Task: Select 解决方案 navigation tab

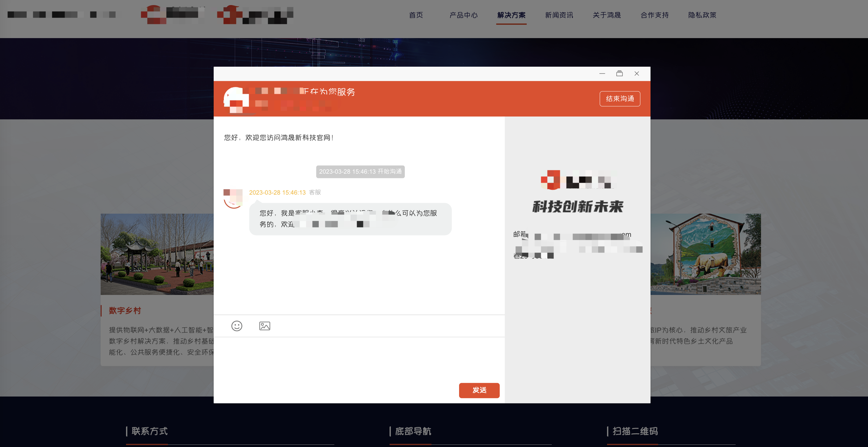Action: tap(511, 15)
